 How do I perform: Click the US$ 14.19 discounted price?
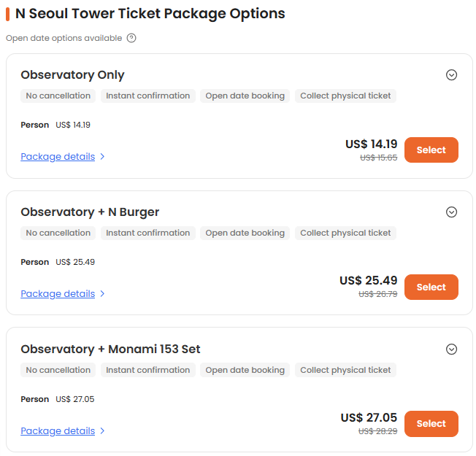pos(371,144)
